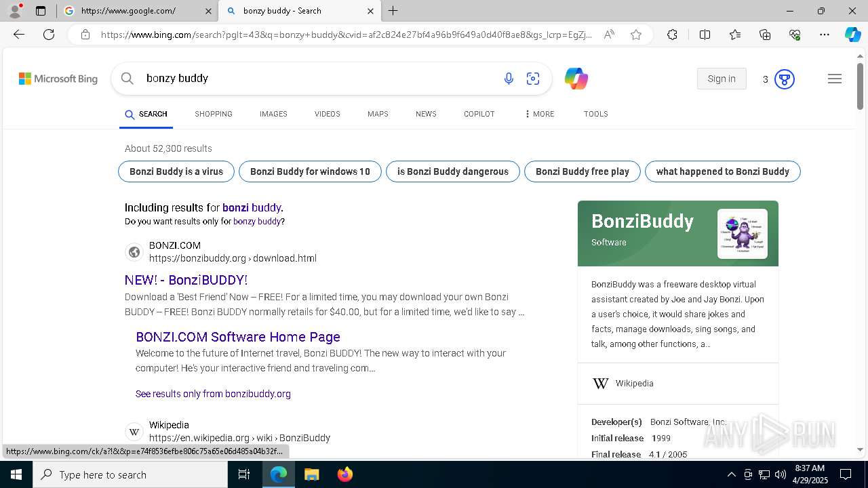
Task: Expand the MORE dropdown menu
Action: (x=540, y=114)
